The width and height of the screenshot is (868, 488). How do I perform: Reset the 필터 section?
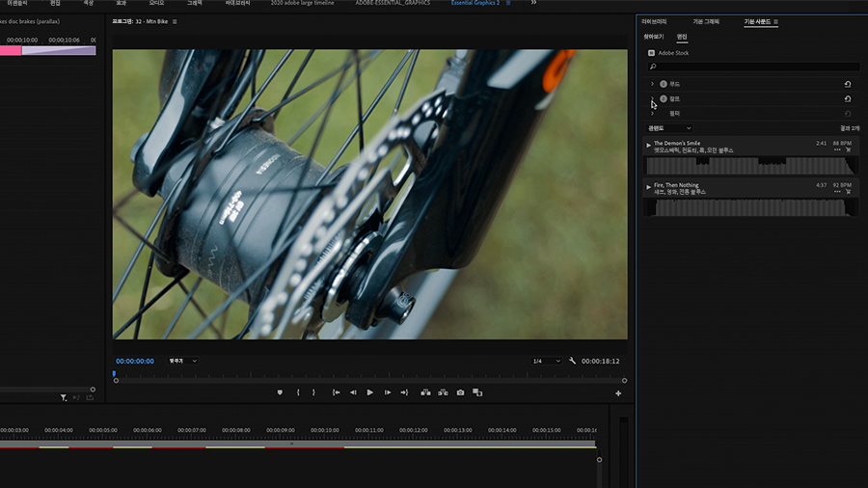[848, 114]
